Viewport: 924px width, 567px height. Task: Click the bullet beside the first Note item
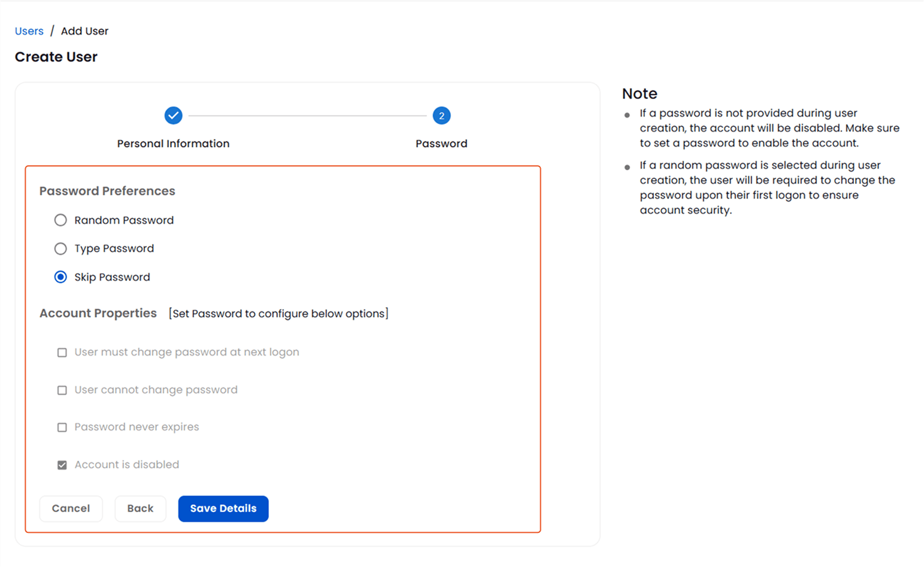pos(628,115)
